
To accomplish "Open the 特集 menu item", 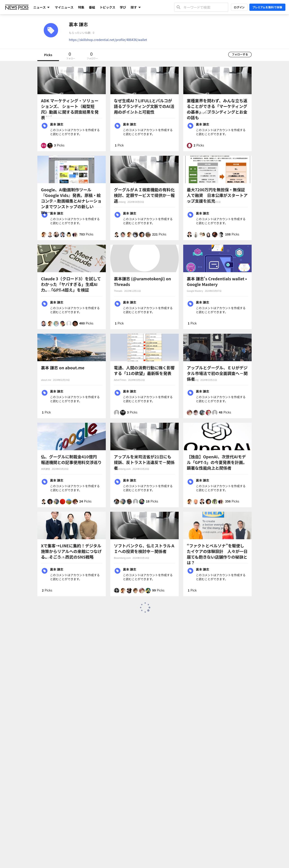I will click(81, 7).
